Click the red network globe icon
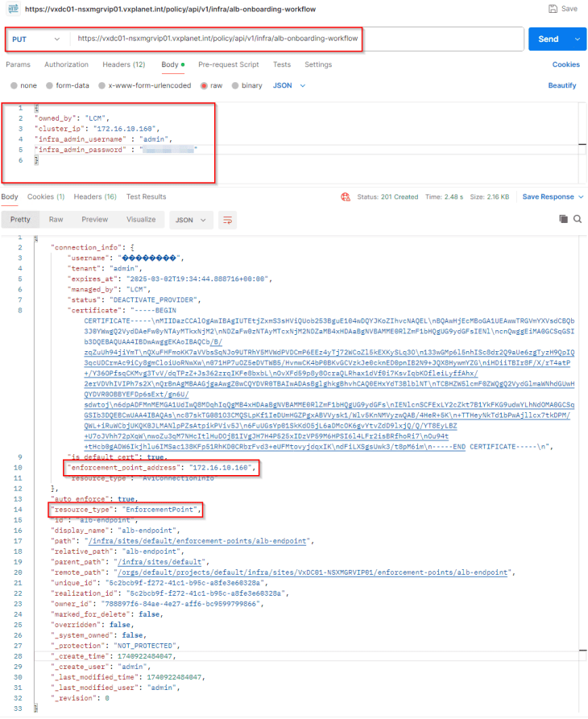Image resolution: width=588 pixels, height=719 pixels. tap(346, 196)
